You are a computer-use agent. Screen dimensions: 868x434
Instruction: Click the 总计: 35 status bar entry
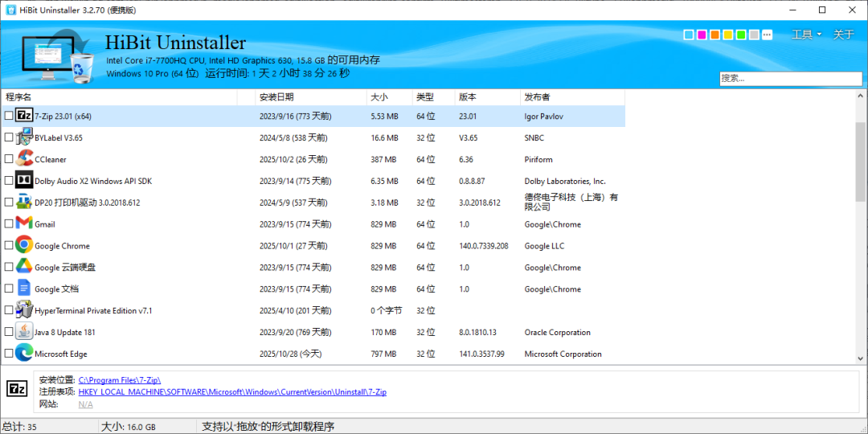[x=18, y=427]
